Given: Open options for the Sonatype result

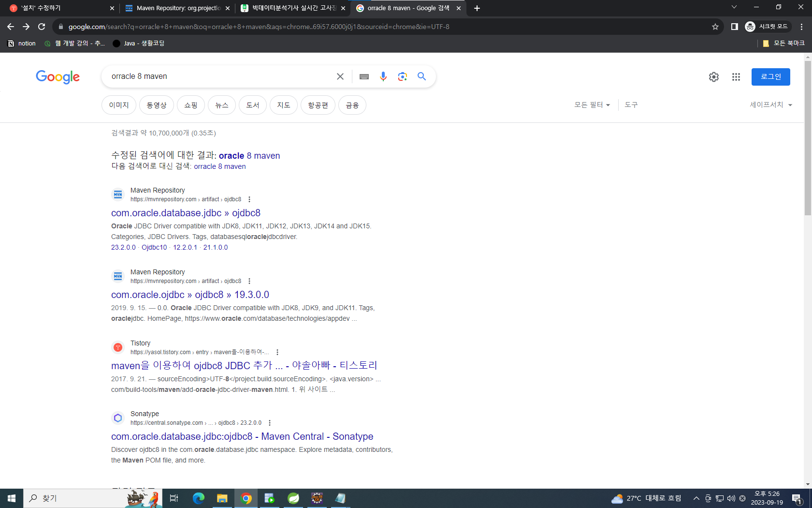Looking at the screenshot, I should tap(270, 423).
